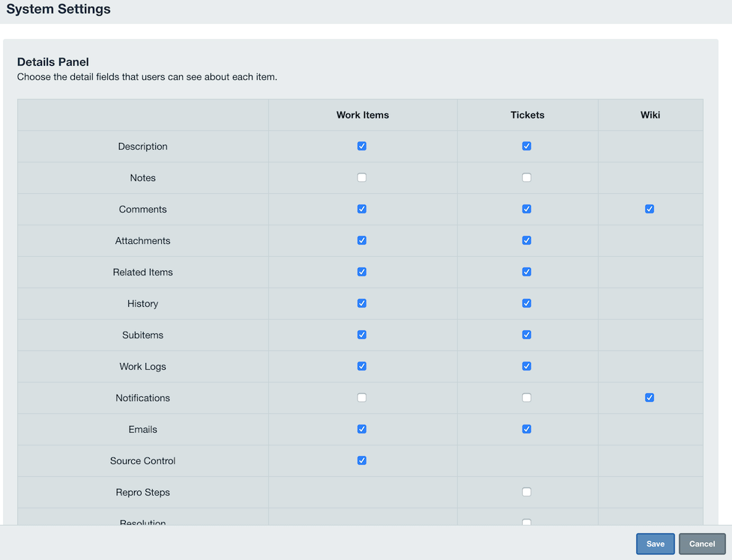Click the Notes row label
The width and height of the screenshot is (732, 560).
143,177
